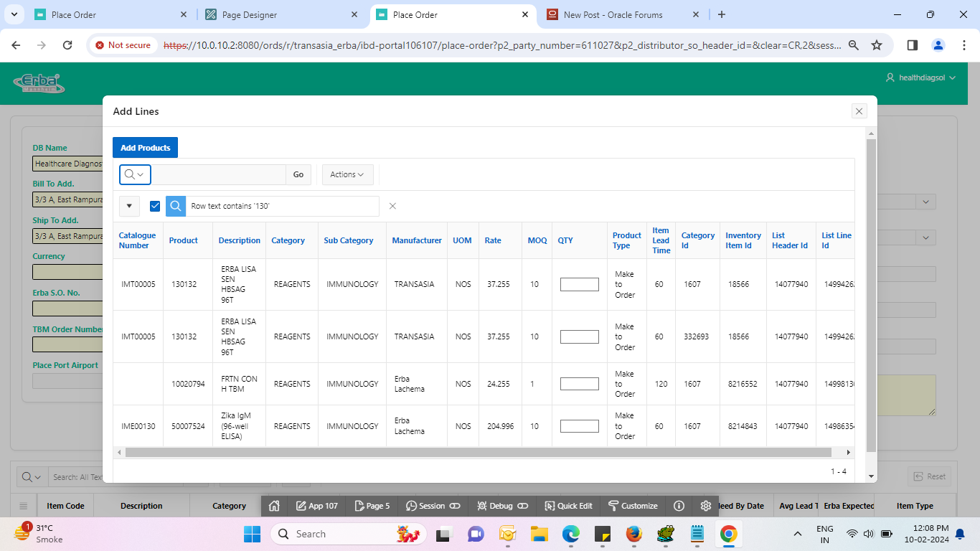Screen dimensions: 980x551
Task: Click the Manufacturer column header
Action: [417, 240]
